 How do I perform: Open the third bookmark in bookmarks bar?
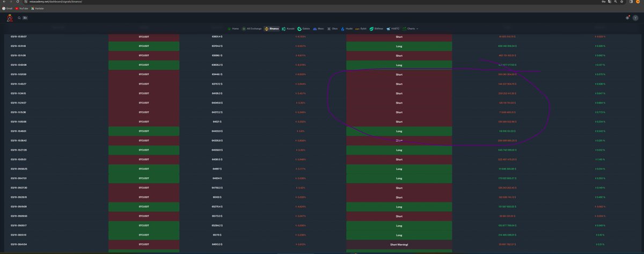point(38,9)
